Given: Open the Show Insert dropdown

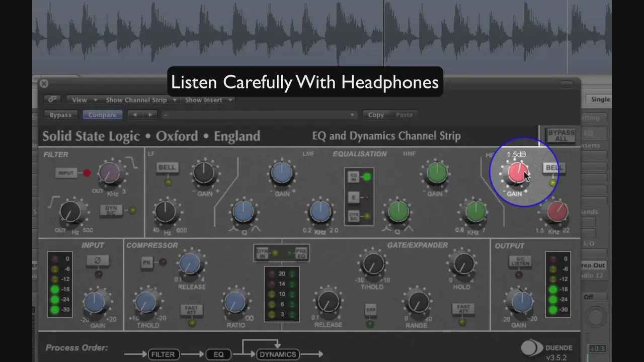Looking at the screenshot, I should (x=208, y=100).
